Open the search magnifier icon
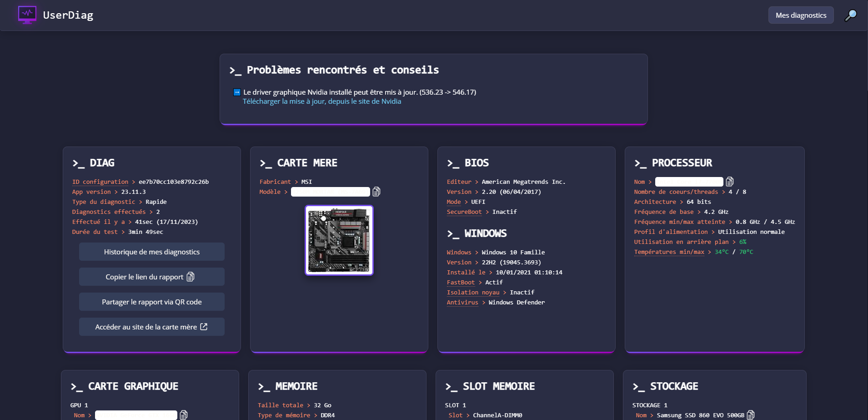The image size is (868, 420). (850, 15)
